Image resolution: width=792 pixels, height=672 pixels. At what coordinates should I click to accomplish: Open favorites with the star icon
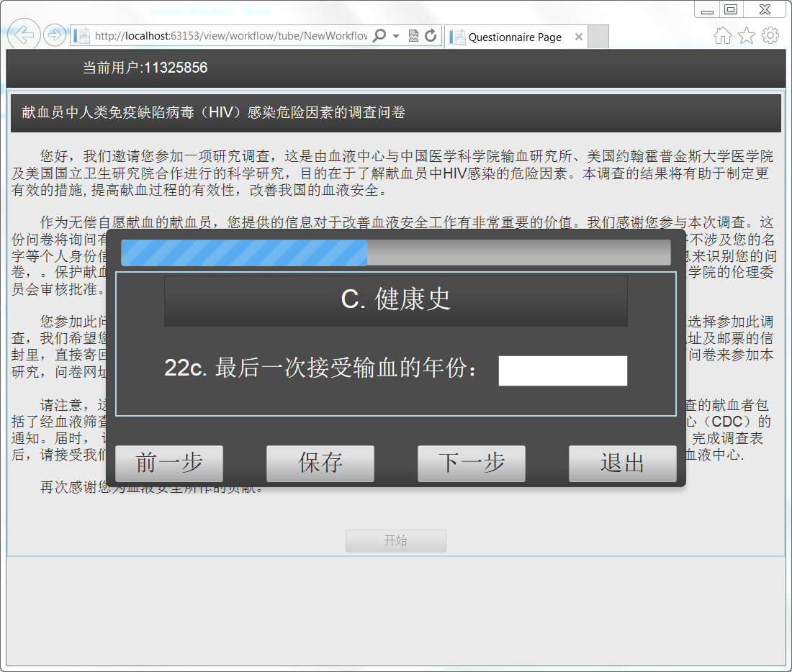pos(747,35)
